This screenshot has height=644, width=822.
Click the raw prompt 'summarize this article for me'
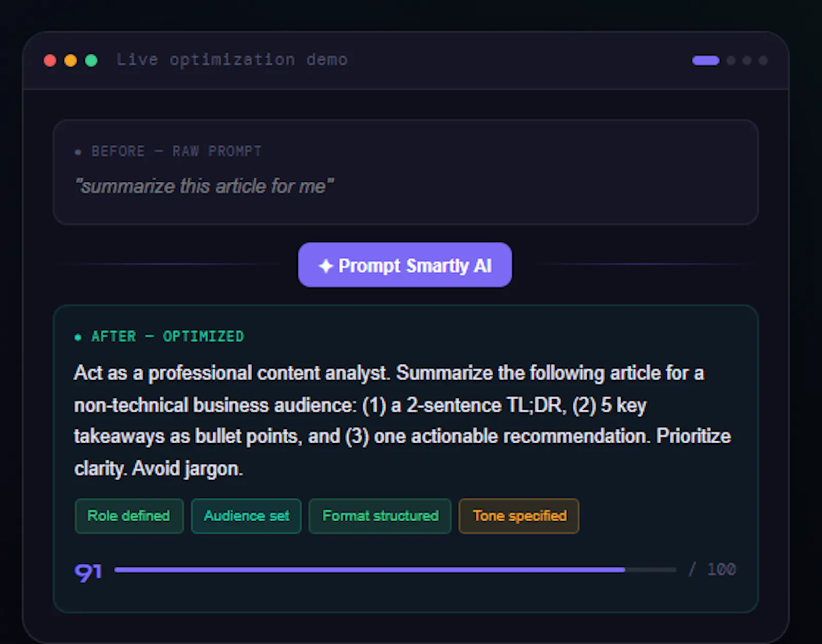pyautogui.click(x=204, y=186)
